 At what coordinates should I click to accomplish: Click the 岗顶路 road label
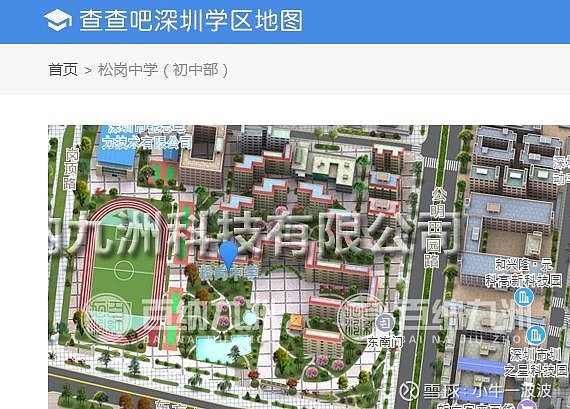pyautogui.click(x=71, y=169)
